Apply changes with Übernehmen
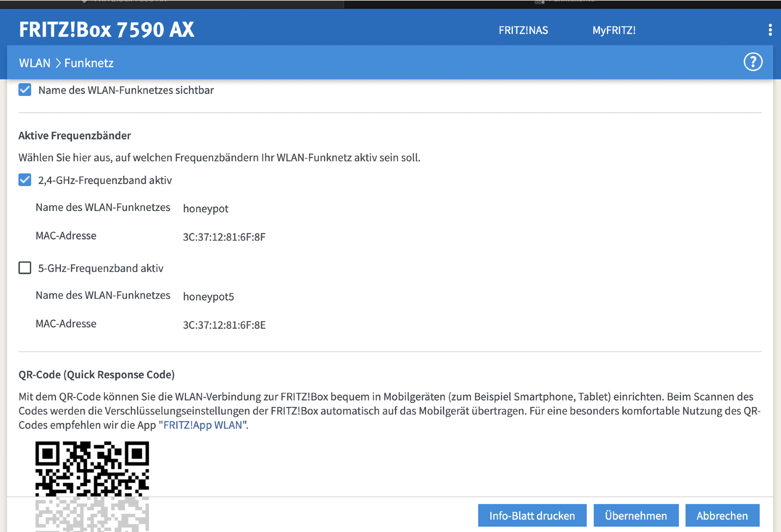The height and width of the screenshot is (532, 781). tap(636, 516)
